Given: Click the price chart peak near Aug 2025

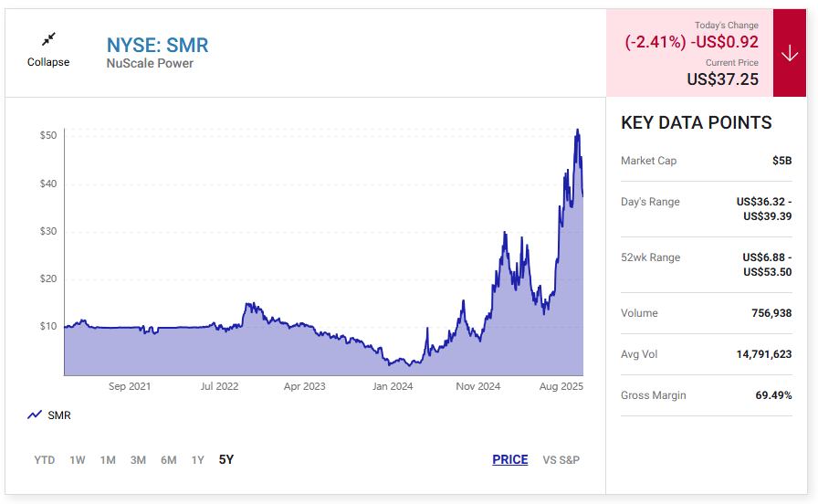Looking at the screenshot, I should click(x=577, y=131).
